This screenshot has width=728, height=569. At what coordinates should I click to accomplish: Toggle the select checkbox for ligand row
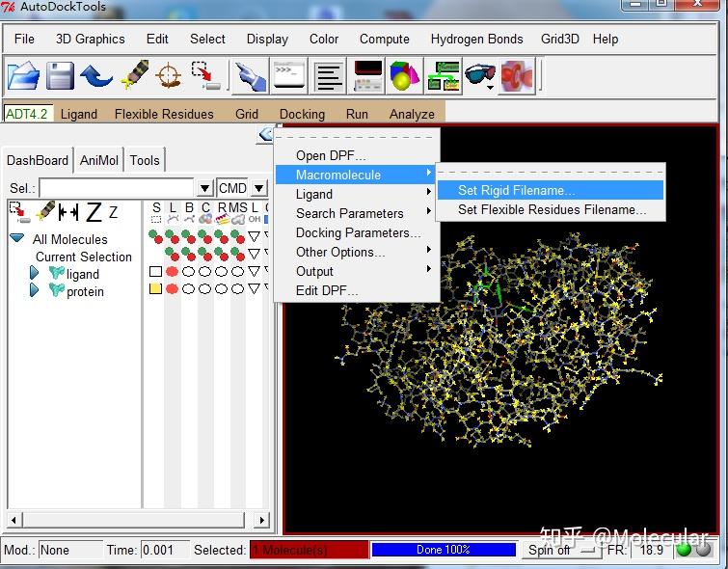155,271
